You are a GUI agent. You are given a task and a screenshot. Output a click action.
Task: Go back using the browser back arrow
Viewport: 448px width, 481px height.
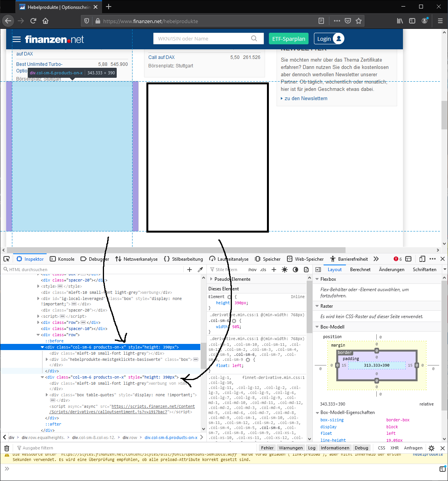(x=8, y=21)
